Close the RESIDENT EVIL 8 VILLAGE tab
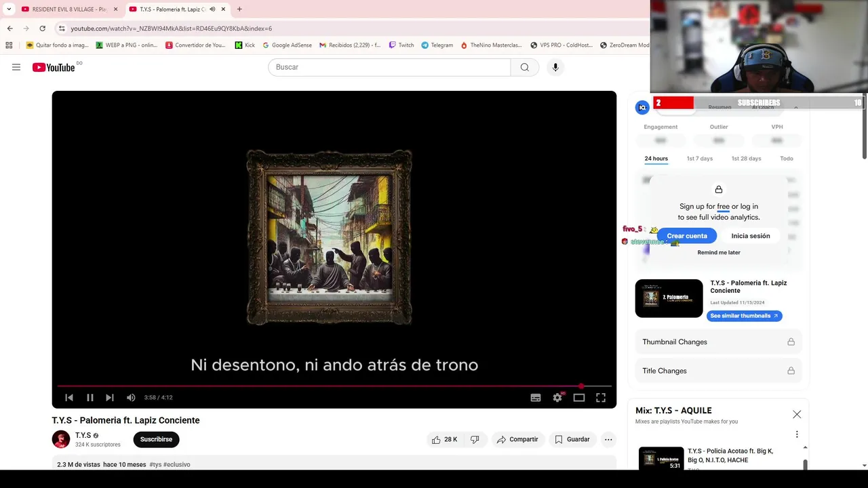 [x=115, y=9]
